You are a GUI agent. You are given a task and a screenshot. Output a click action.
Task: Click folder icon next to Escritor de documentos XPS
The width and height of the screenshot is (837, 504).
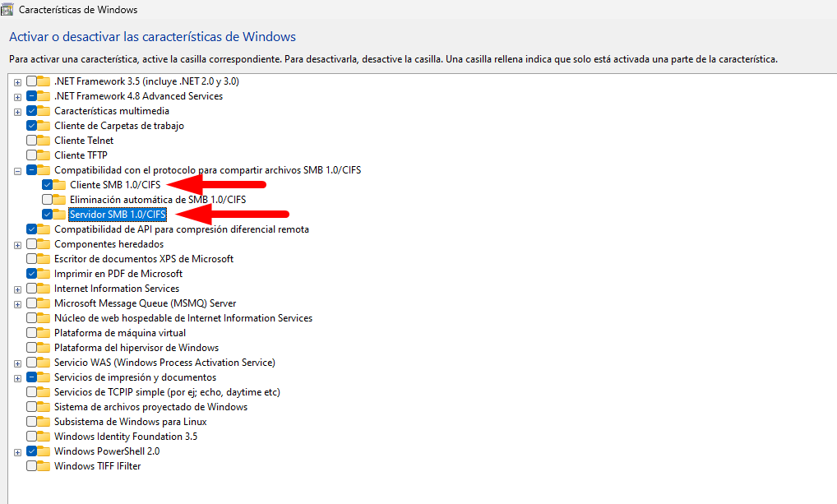click(x=44, y=259)
